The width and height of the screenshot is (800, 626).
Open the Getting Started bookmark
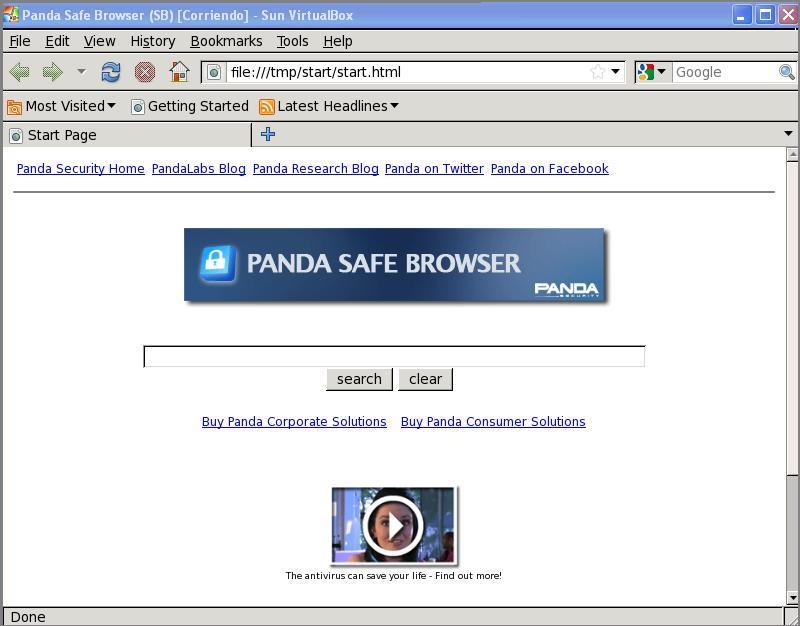[190, 106]
